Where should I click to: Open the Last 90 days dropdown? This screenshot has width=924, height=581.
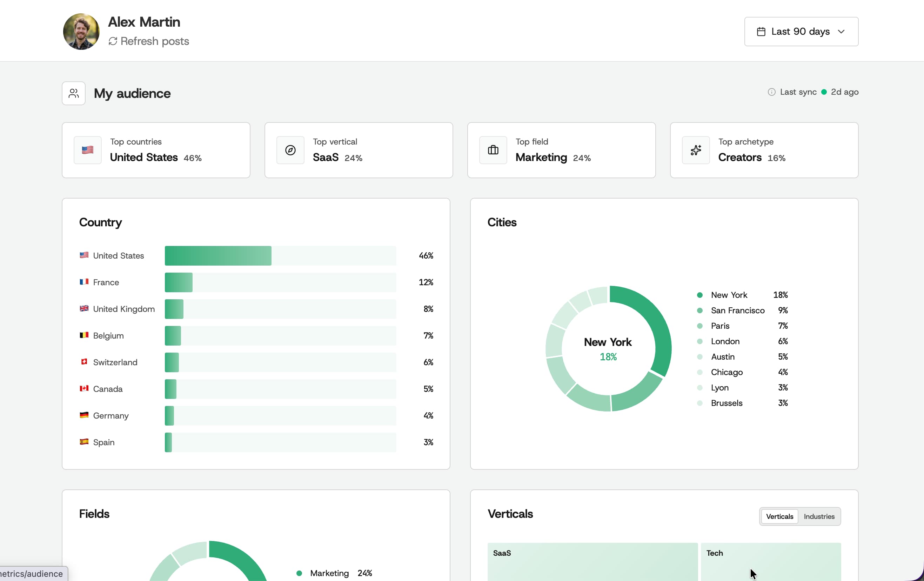[801, 32]
